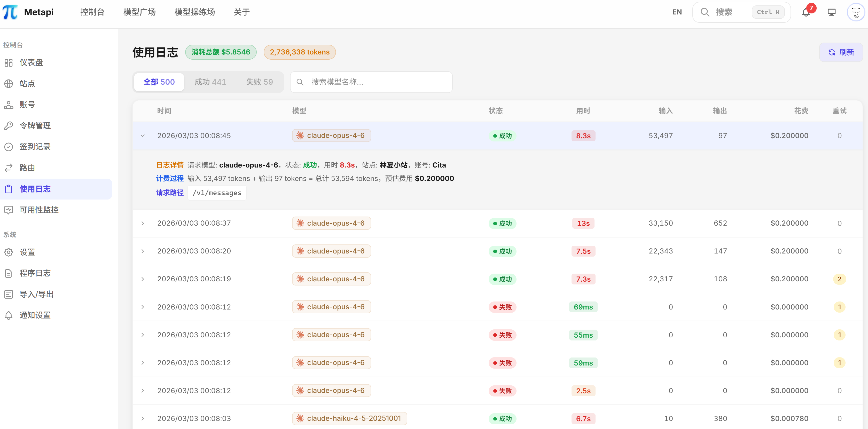Open the notifications bell with badge 7
The width and height of the screenshot is (868, 429).
pyautogui.click(x=806, y=12)
